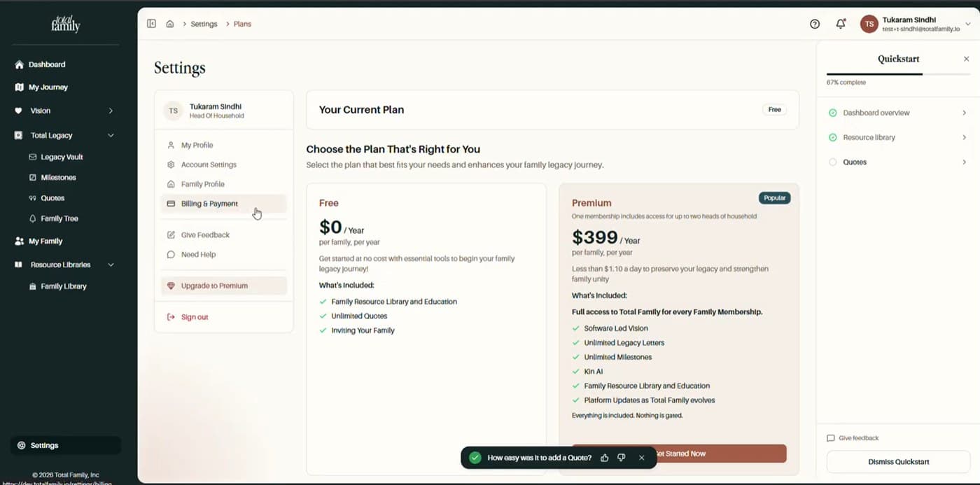
Task: Click the Resource library completed check circle
Action: pyautogui.click(x=833, y=138)
